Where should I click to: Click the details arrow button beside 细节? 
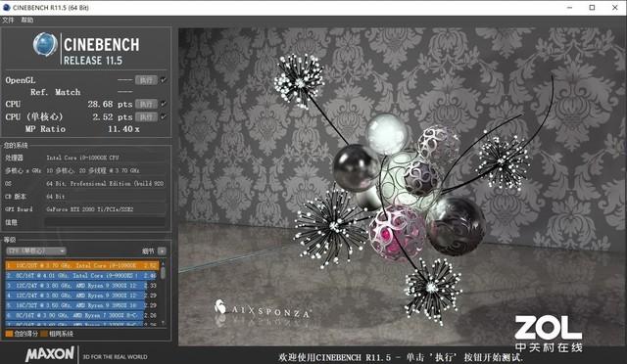point(162,250)
